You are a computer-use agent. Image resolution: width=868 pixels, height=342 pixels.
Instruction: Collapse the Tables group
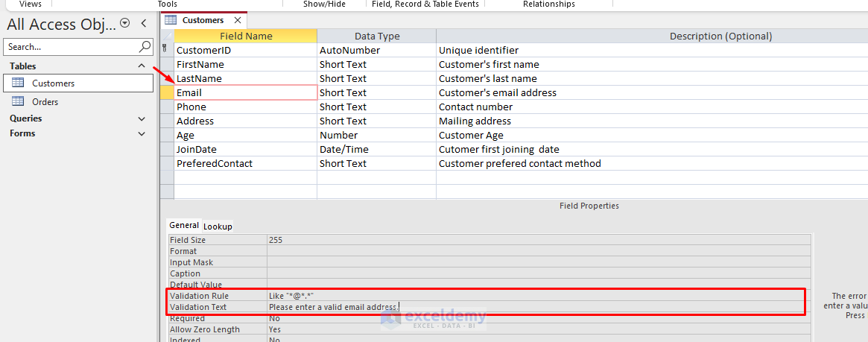click(x=141, y=66)
